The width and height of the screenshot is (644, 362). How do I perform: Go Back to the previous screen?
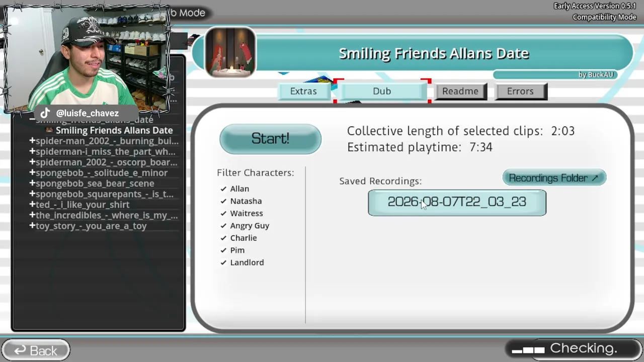36,350
